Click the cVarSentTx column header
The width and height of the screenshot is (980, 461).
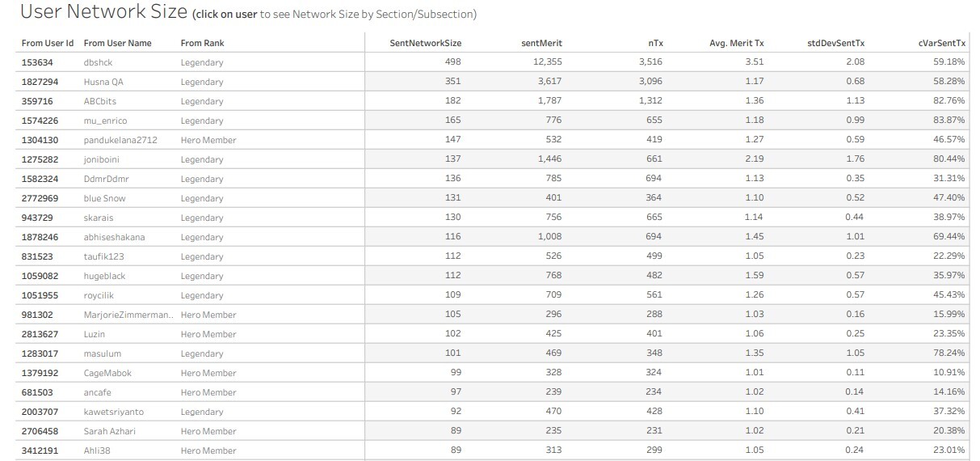point(941,43)
